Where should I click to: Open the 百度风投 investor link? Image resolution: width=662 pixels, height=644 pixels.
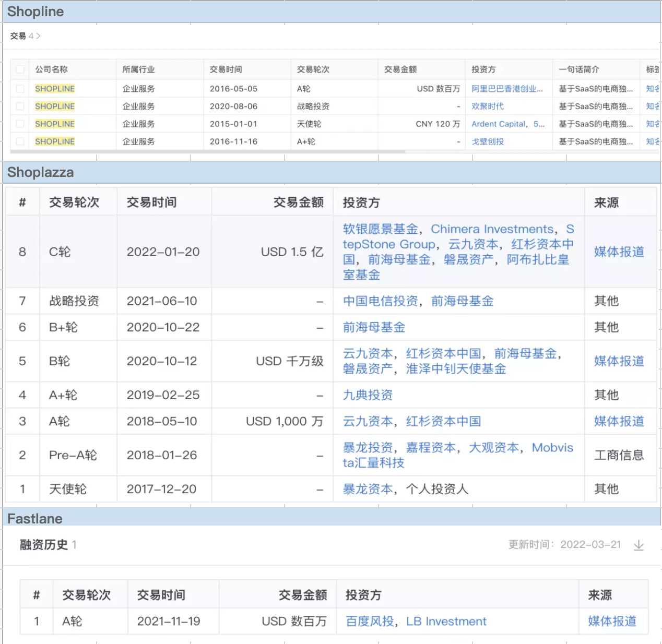(370, 622)
